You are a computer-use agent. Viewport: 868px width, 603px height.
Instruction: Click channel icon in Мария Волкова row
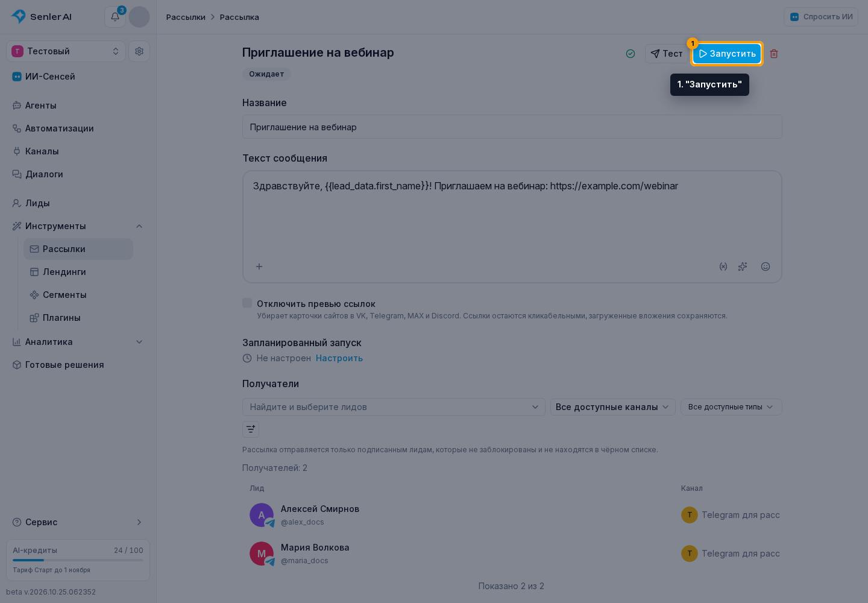tap(690, 554)
